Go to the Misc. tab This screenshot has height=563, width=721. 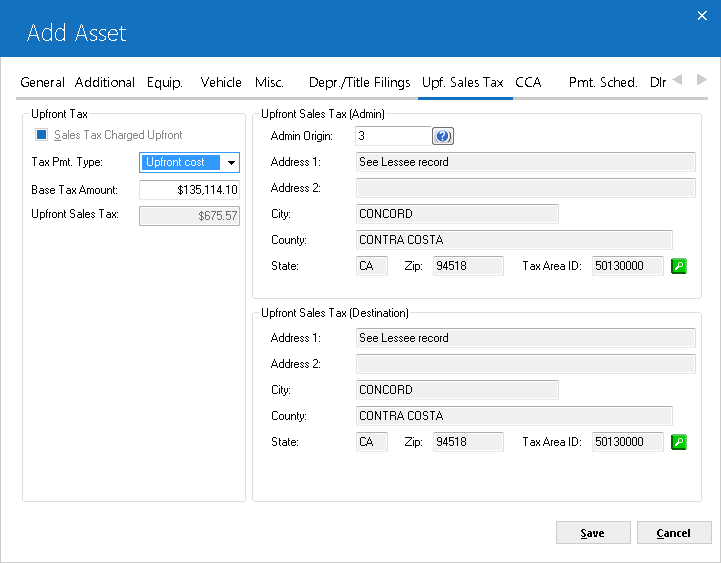click(269, 82)
